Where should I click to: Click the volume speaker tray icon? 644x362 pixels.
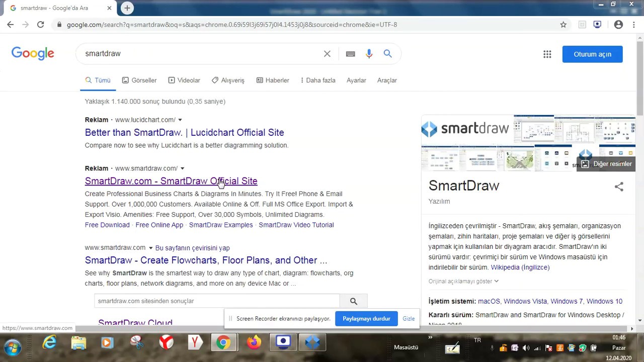[526, 348]
